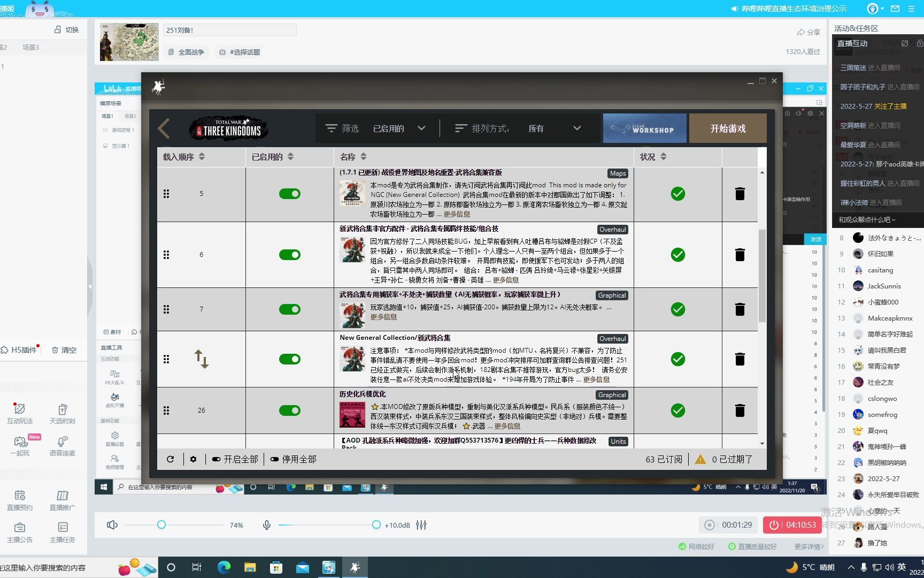Viewport: 924px width, 578px height.
Task: Toggle off mod number 5 switch
Action: pos(290,194)
